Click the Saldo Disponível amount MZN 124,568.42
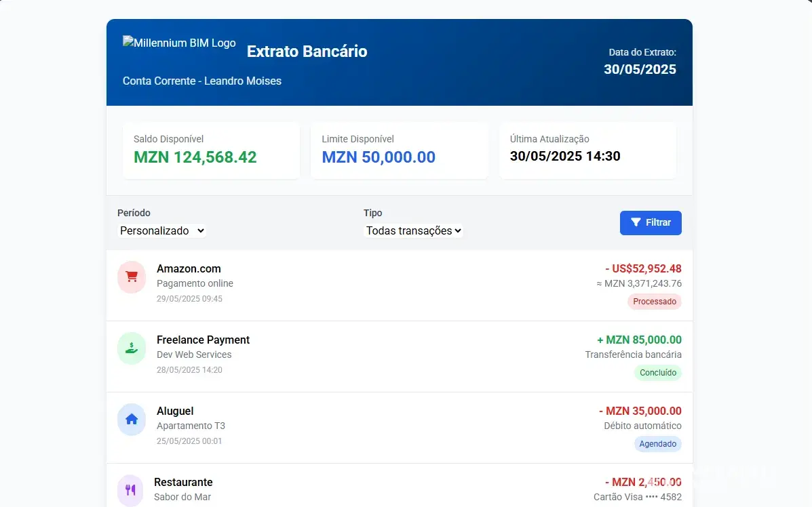The height and width of the screenshot is (507, 812). point(195,157)
